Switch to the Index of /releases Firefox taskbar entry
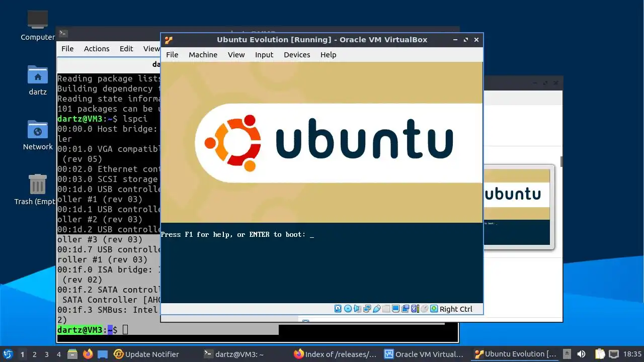Screen dimensions: 644x362 [335, 354]
